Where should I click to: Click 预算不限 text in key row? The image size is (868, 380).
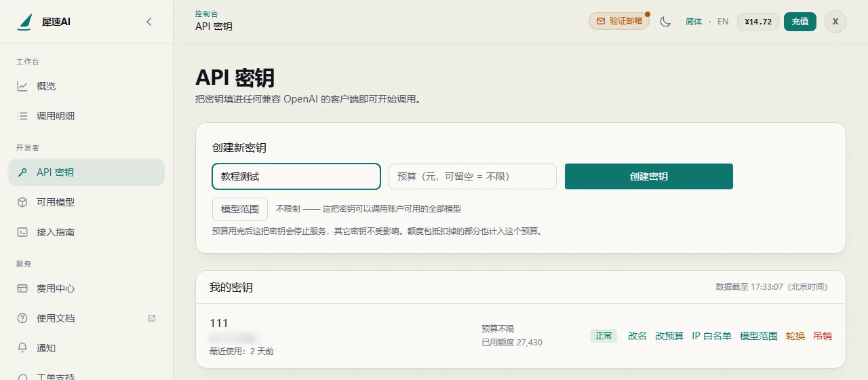[498, 328]
